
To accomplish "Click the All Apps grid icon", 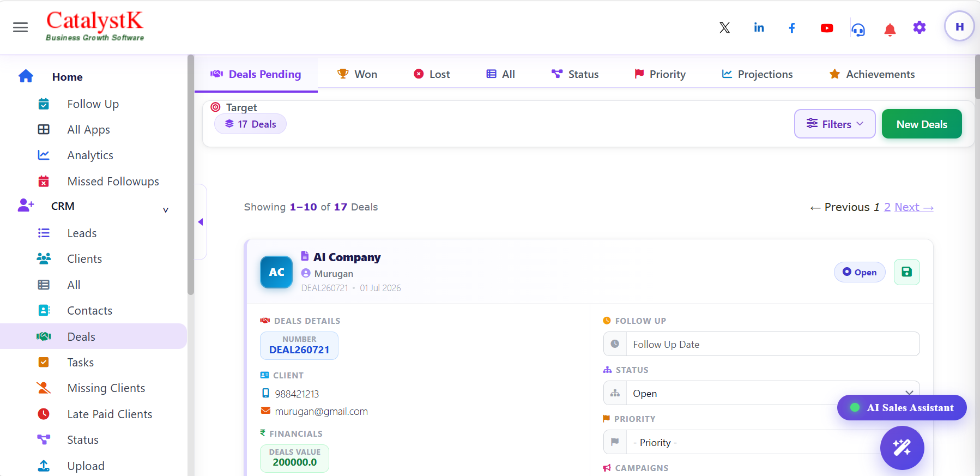I will pos(44,129).
